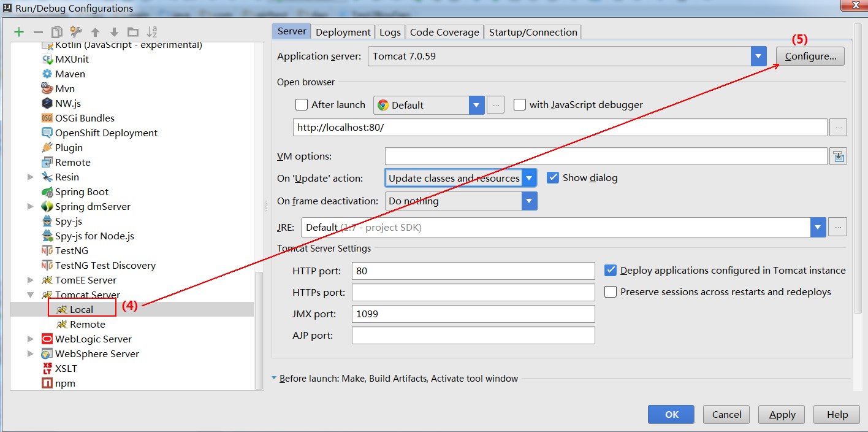The width and height of the screenshot is (868, 432).
Task: Focus the JMX port field
Action: coord(473,314)
